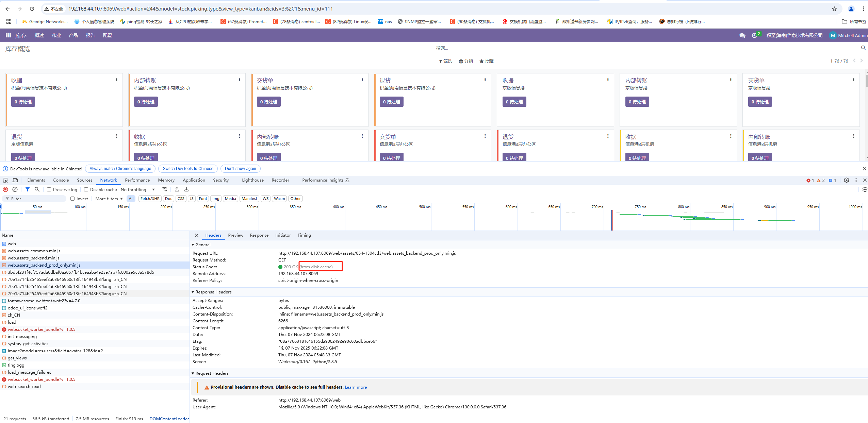The width and height of the screenshot is (868, 423).
Task: Collapse Response Headers section
Action: (213, 292)
